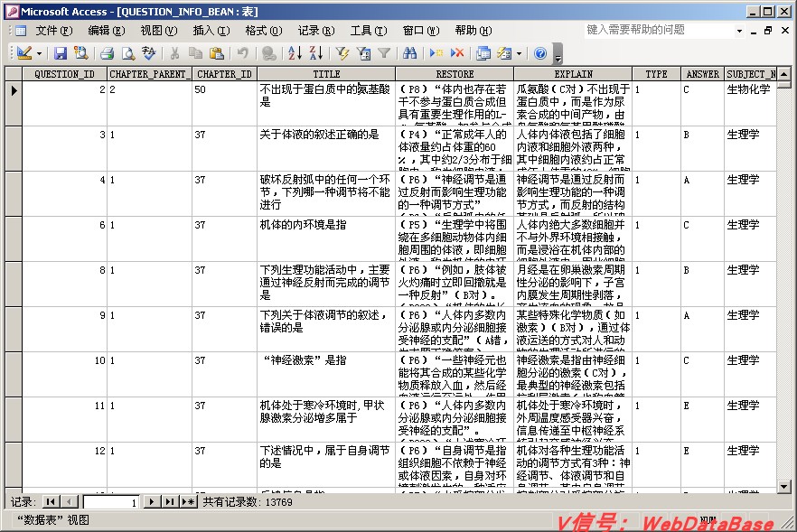Open the 格式(O) menu

(263, 31)
